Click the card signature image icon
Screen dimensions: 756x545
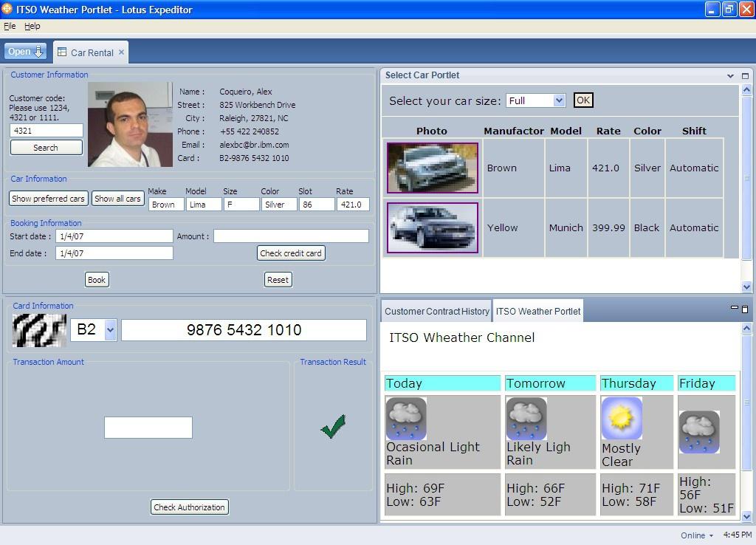coord(39,330)
